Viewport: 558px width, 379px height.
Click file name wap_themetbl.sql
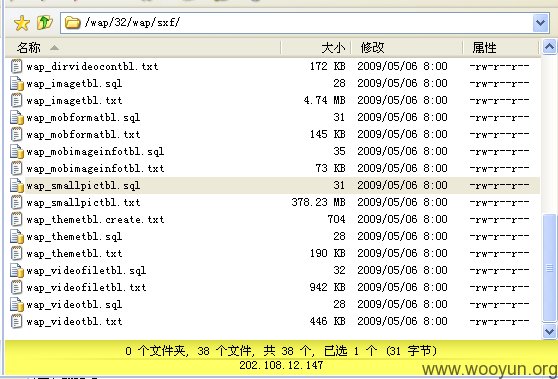(74, 237)
